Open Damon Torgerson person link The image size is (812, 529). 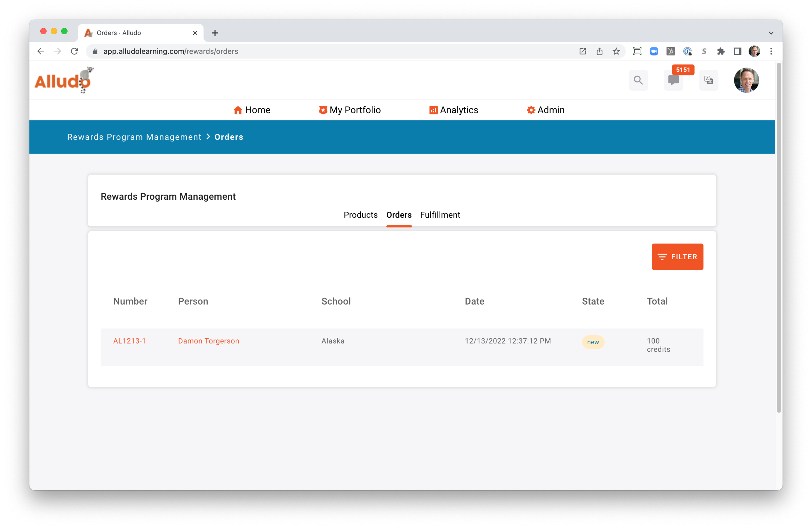click(x=208, y=341)
